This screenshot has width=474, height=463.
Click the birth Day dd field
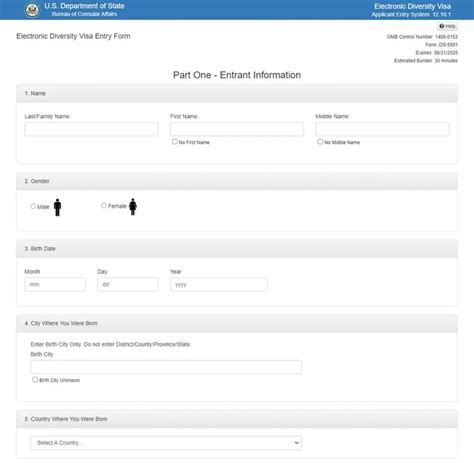pyautogui.click(x=128, y=284)
